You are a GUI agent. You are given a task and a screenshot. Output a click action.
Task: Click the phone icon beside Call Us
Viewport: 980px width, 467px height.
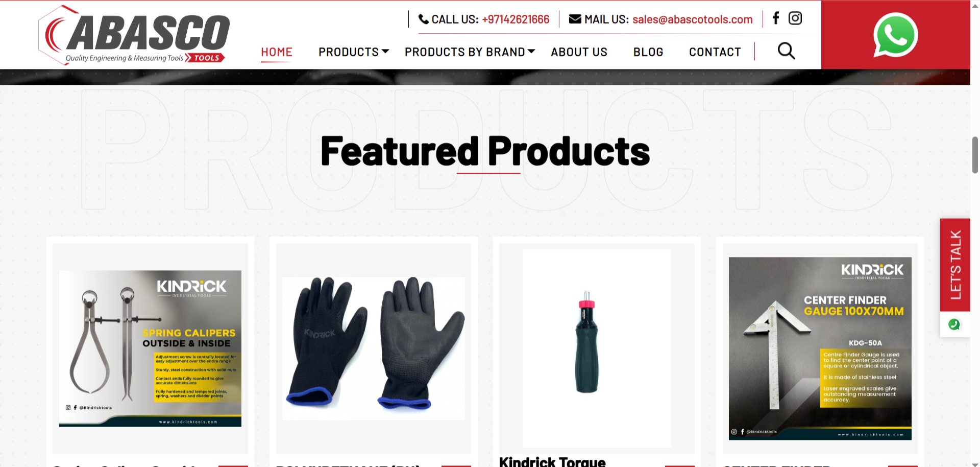(424, 19)
